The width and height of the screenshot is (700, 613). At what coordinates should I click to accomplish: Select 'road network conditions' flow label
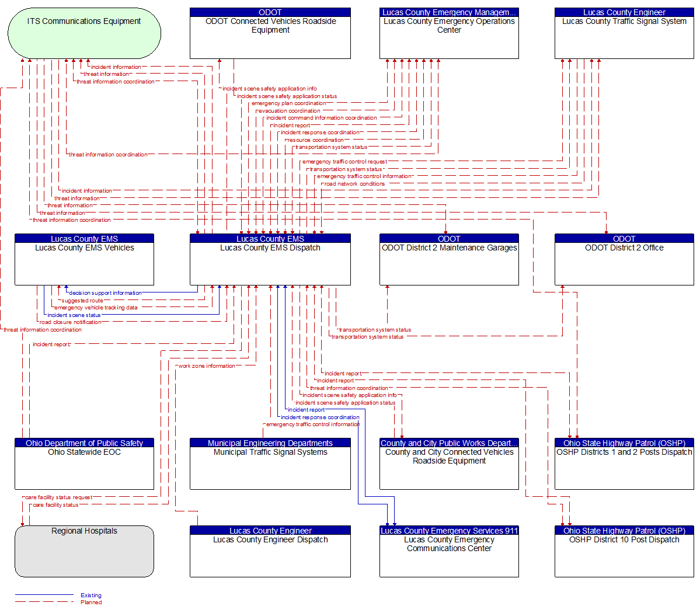[354, 184]
